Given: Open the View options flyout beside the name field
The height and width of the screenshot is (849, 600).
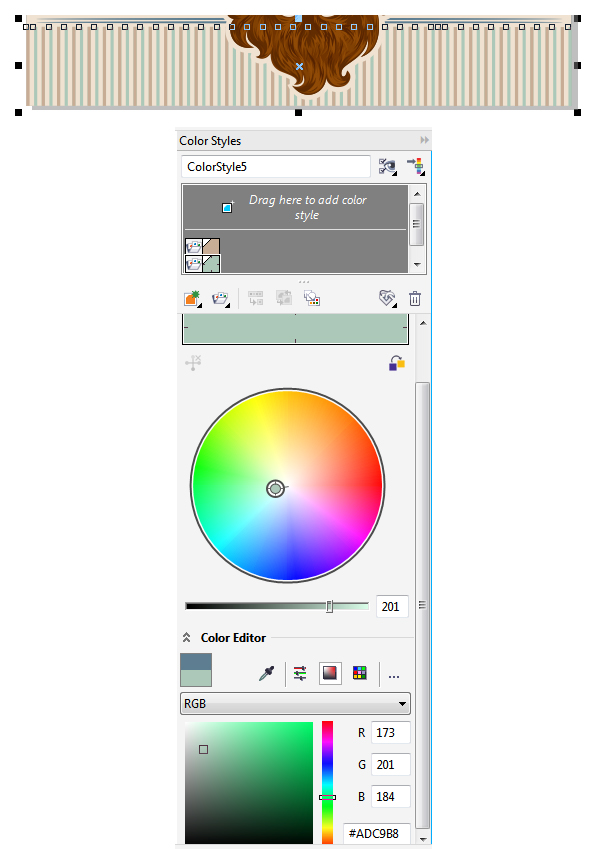Looking at the screenshot, I should click(387, 167).
